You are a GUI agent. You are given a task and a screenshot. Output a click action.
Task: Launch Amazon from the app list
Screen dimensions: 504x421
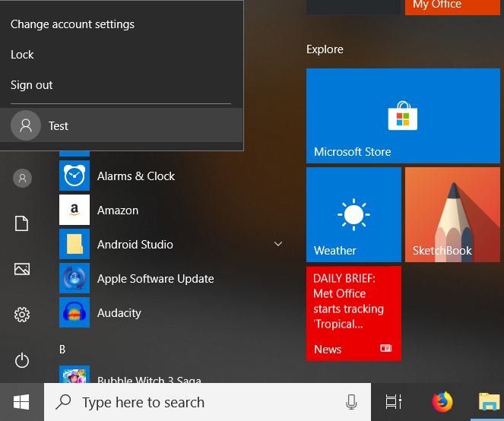pyautogui.click(x=117, y=210)
